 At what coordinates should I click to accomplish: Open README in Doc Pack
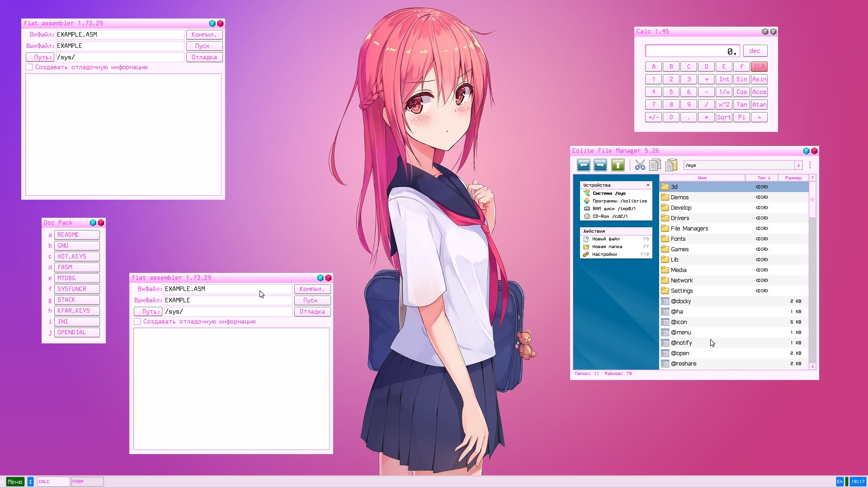click(x=77, y=235)
